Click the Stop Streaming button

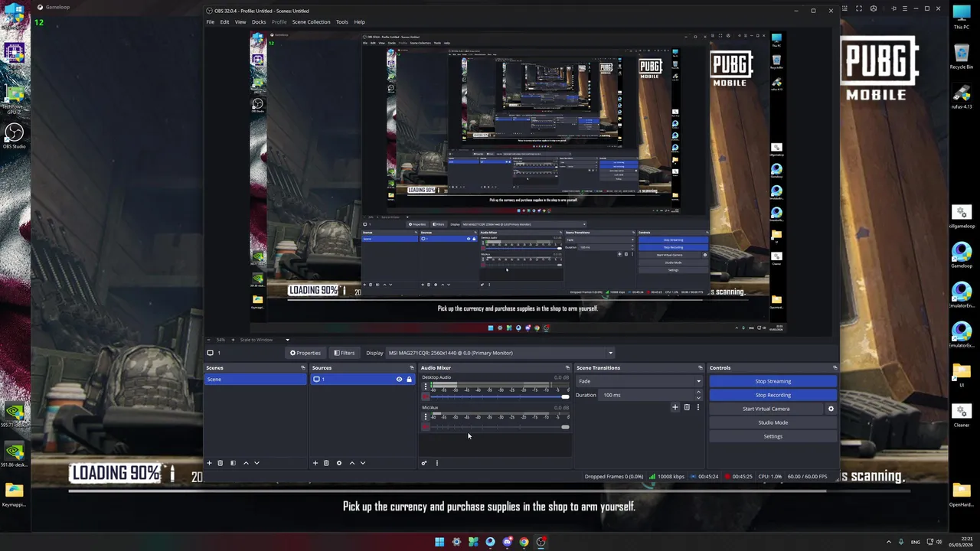773,381
